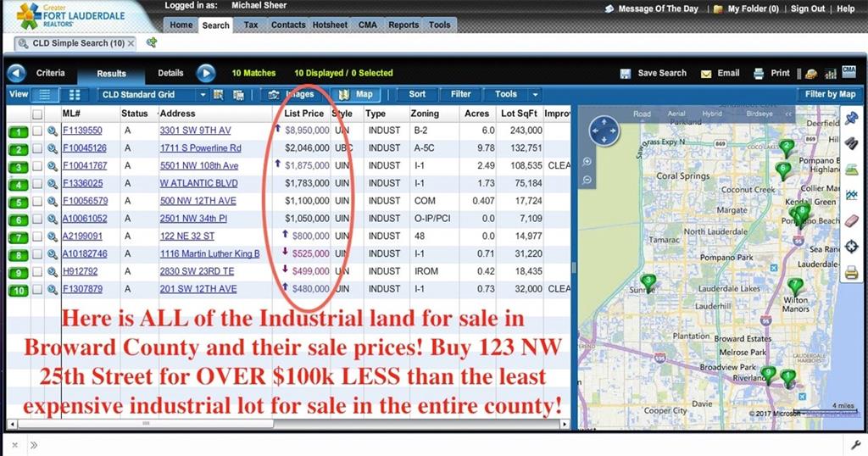The image size is (868, 456).
Task: Expand the Tools dropdown arrow
Action: click(x=535, y=95)
